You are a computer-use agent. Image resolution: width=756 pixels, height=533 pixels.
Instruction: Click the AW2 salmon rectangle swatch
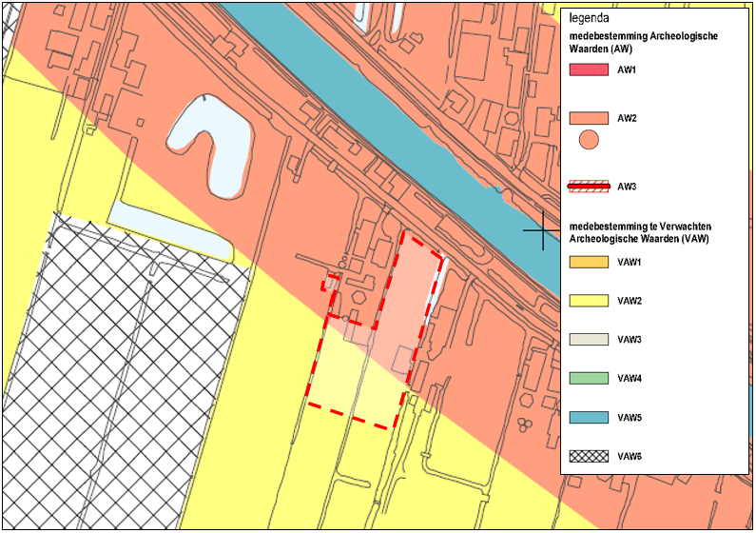point(589,118)
